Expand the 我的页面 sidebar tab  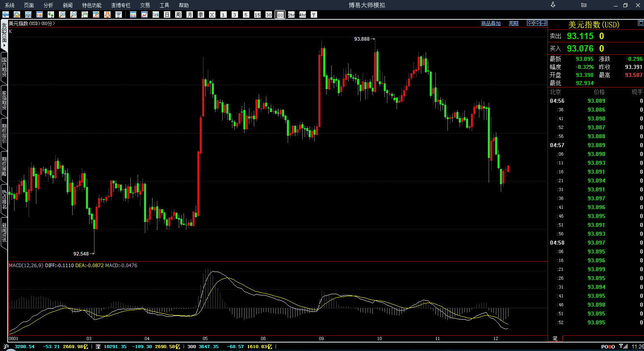4,35
